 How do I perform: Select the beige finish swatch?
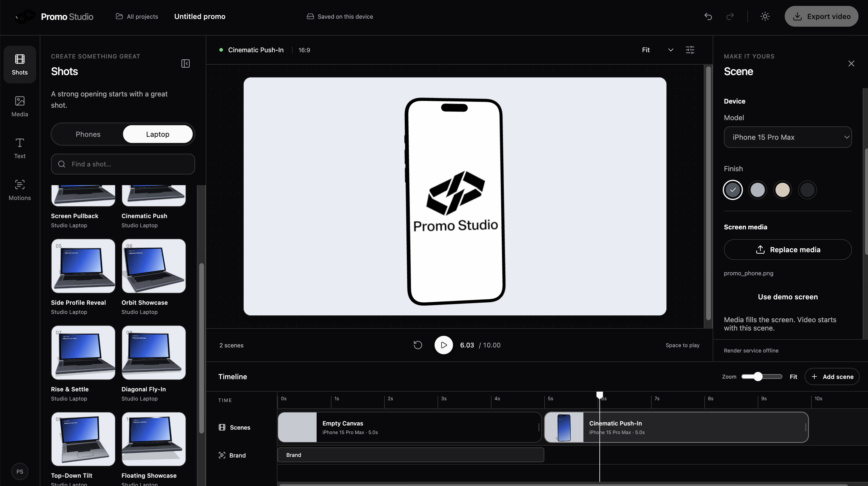pos(782,190)
